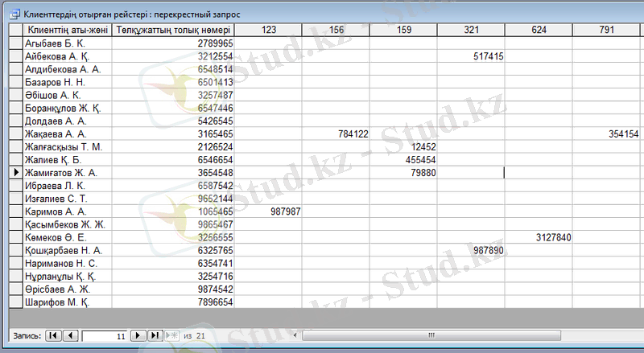Click value 455454 in column 159

tap(403, 160)
